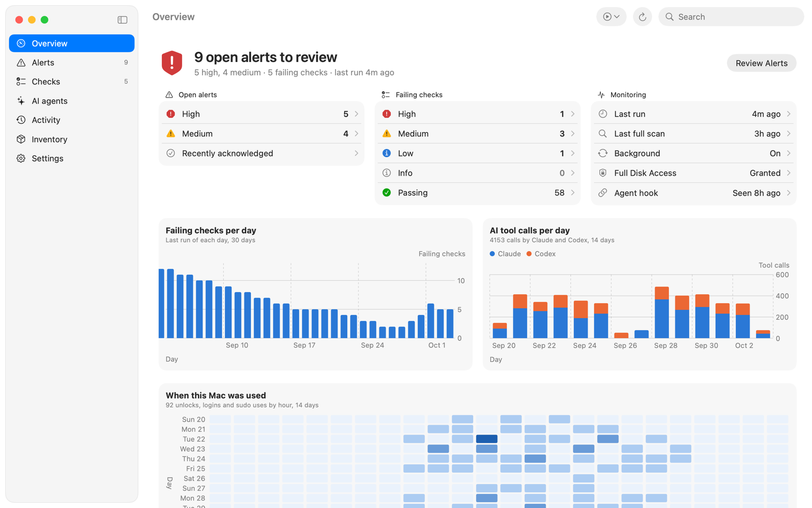Click the Agent hook link icon

point(603,193)
